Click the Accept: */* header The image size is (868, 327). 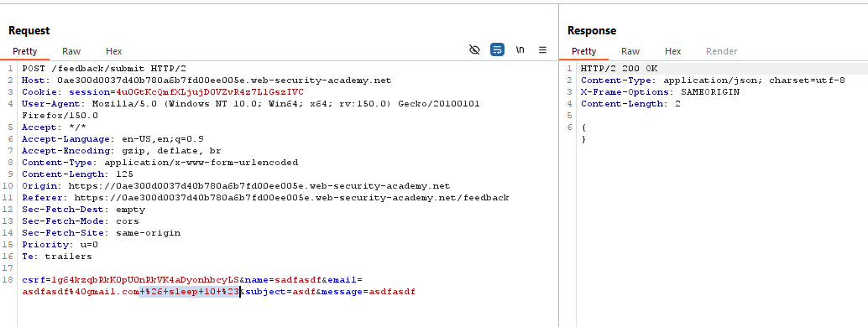(x=54, y=127)
